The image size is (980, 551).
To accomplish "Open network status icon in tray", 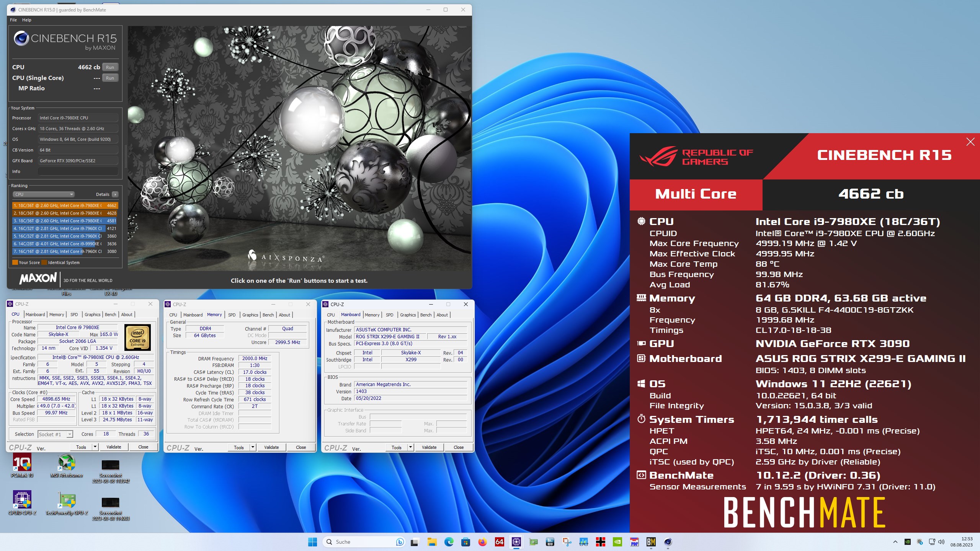I will click(932, 542).
